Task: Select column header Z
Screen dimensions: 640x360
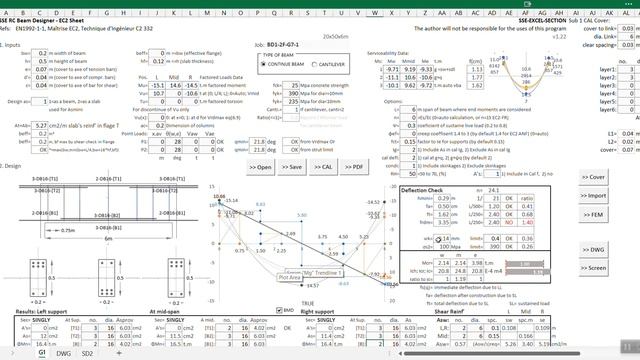Action: pyautogui.click(x=425, y=13)
